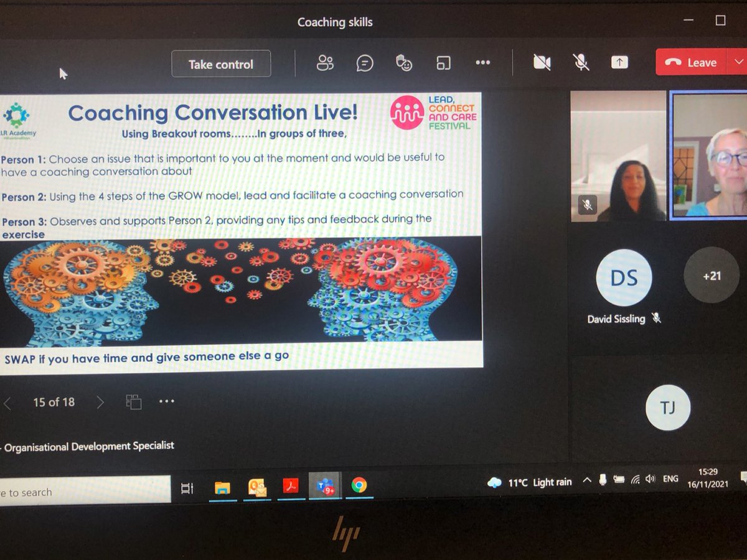The height and width of the screenshot is (560, 747).
Task: Open Google Chrome from the taskbar
Action: (x=359, y=485)
